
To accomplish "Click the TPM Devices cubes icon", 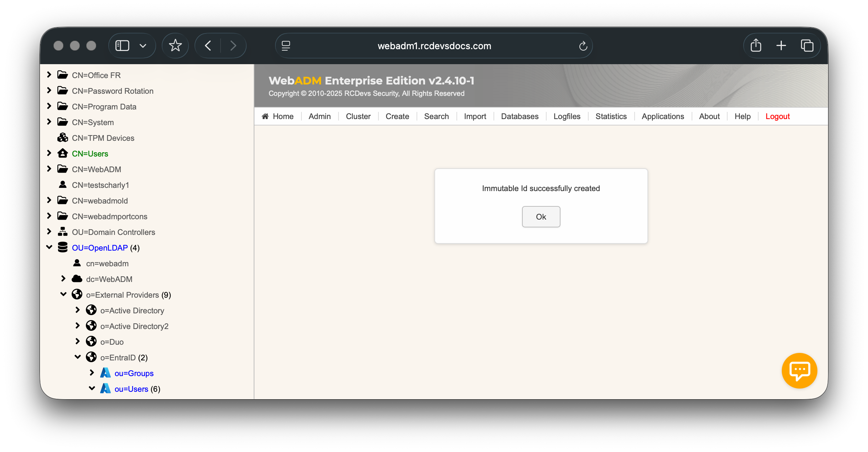I will point(63,138).
